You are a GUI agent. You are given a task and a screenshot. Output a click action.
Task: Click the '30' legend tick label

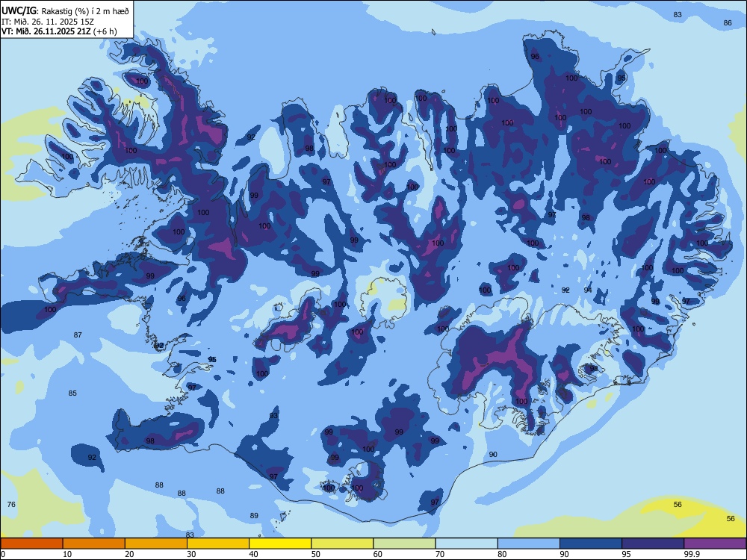(x=191, y=554)
